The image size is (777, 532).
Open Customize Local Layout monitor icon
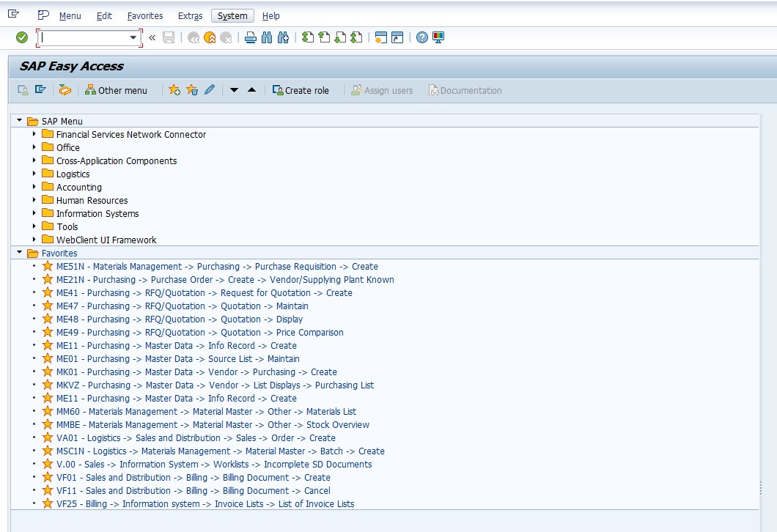pos(438,37)
